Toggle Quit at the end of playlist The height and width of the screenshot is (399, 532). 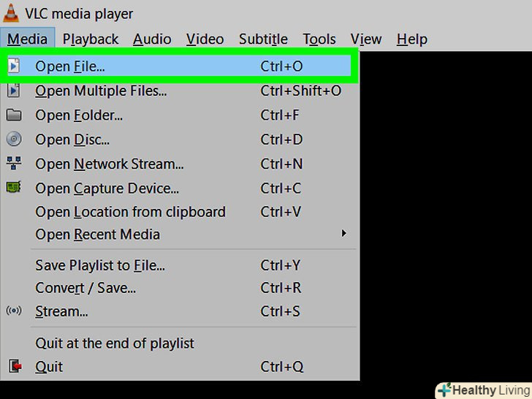(115, 343)
